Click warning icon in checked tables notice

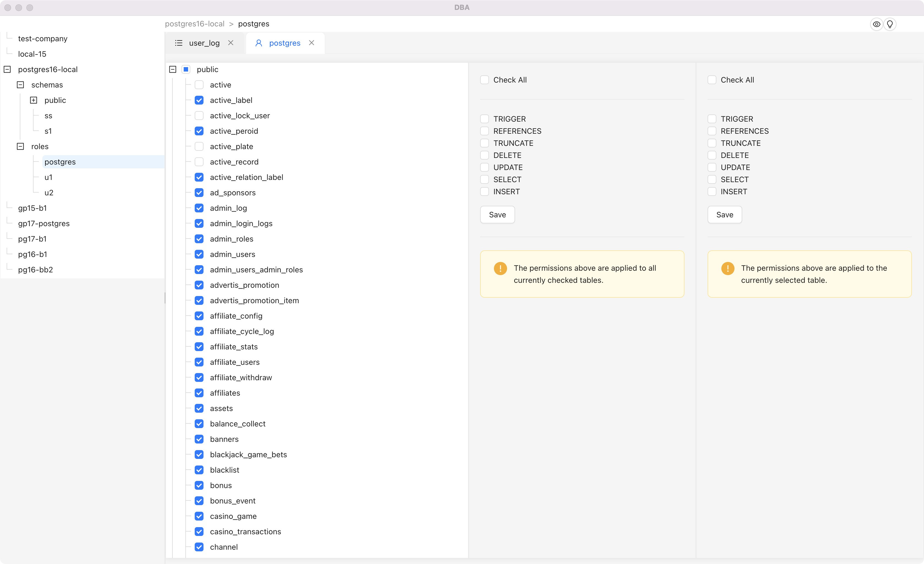click(x=500, y=268)
